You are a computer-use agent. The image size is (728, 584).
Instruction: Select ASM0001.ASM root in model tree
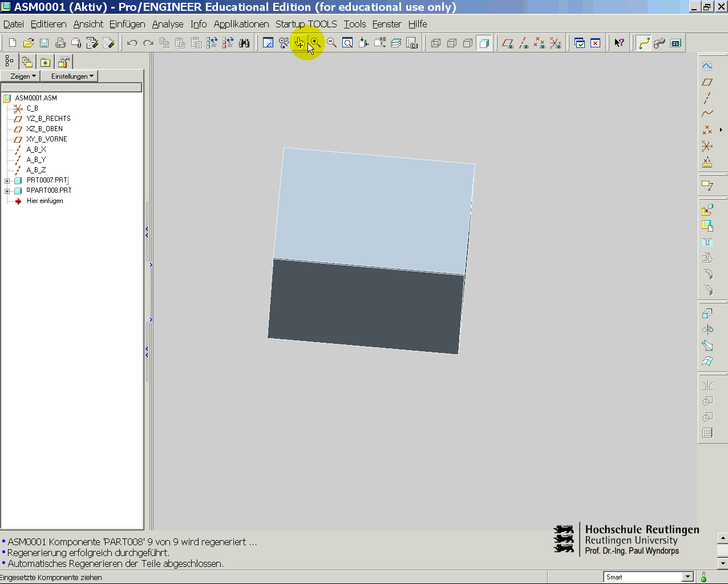tap(36, 98)
